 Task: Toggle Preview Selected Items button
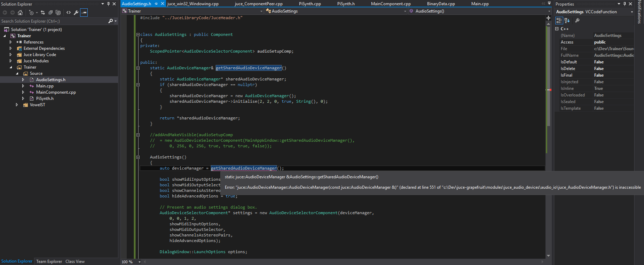(x=84, y=13)
